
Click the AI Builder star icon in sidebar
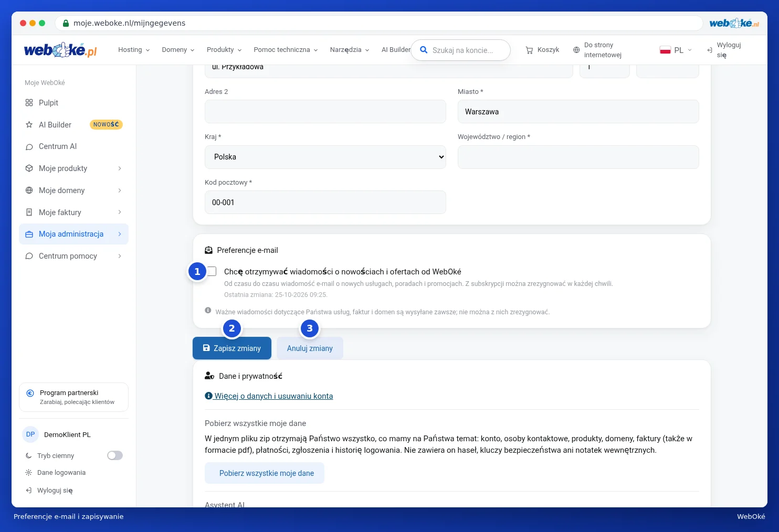[x=29, y=125]
